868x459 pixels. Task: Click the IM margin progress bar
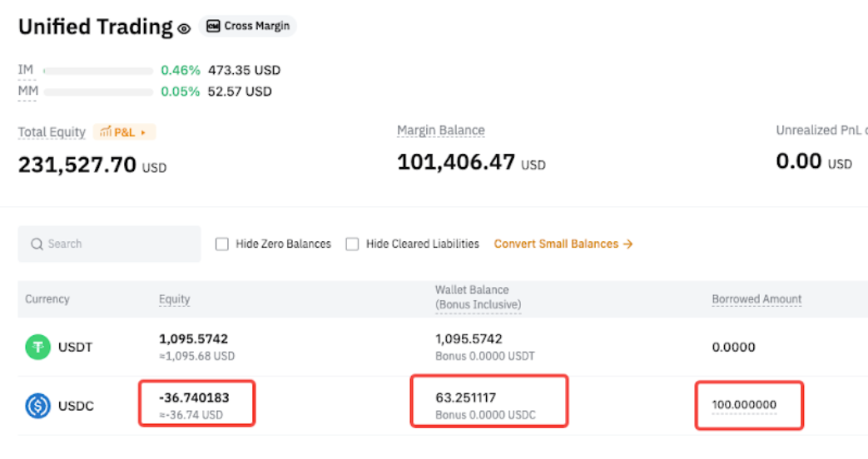(x=98, y=71)
